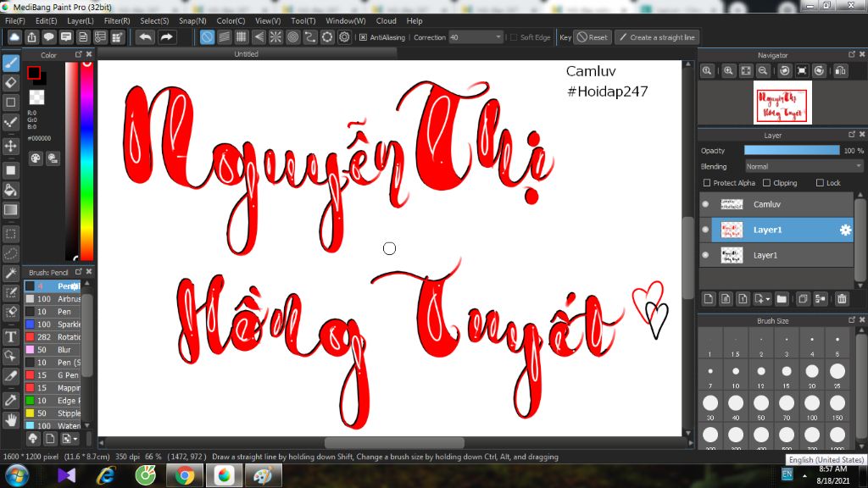Open Layer1 settings gear icon
868x488 pixels.
tap(845, 230)
